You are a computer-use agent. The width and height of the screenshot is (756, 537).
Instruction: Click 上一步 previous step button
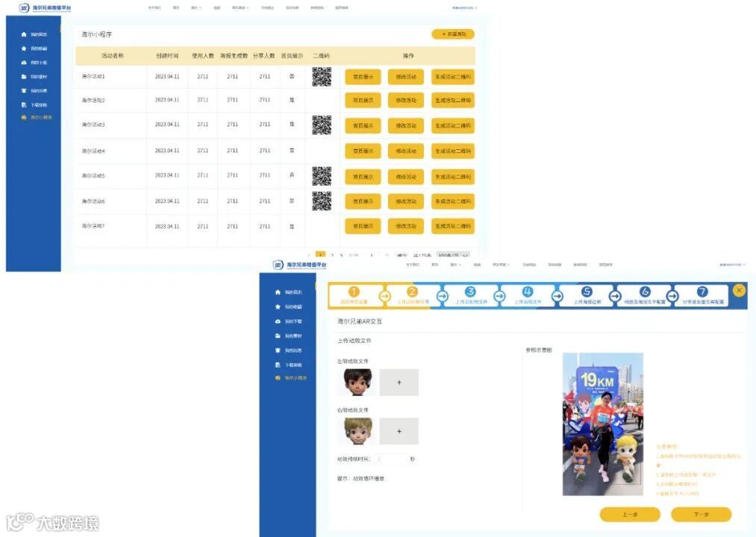630,515
